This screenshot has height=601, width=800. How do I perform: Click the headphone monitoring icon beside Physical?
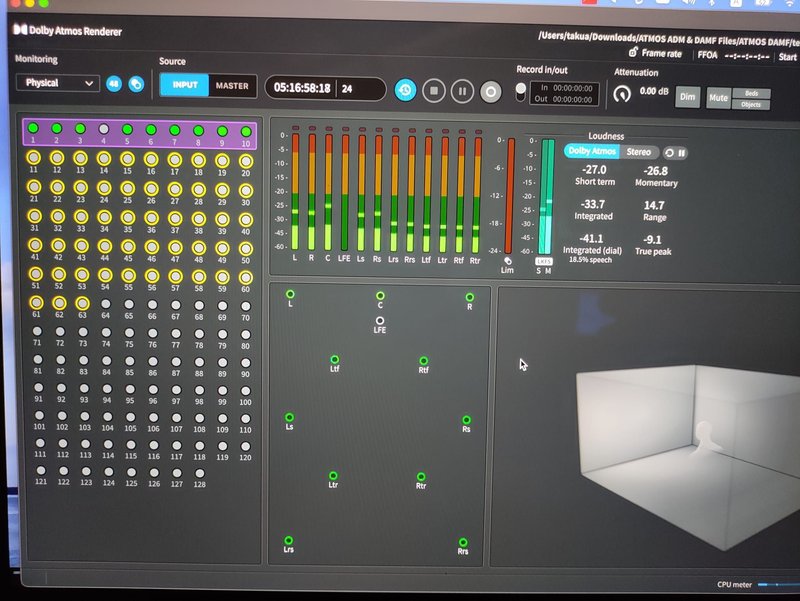tap(136, 84)
